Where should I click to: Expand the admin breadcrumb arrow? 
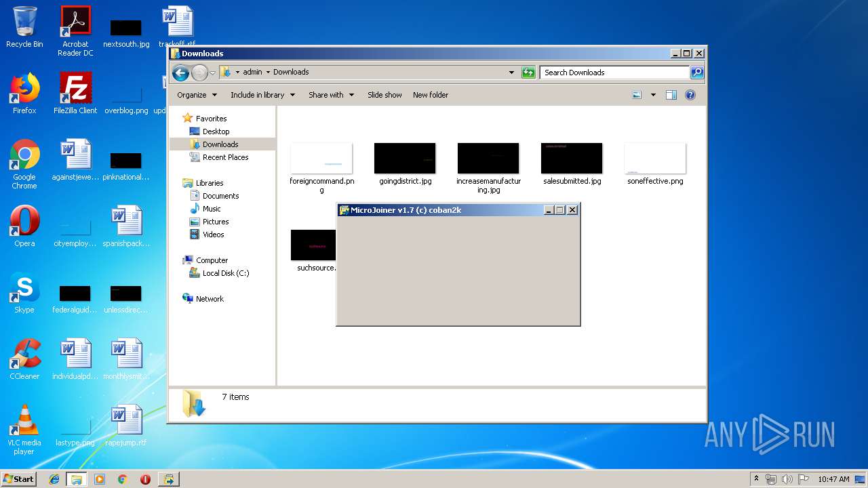268,72
